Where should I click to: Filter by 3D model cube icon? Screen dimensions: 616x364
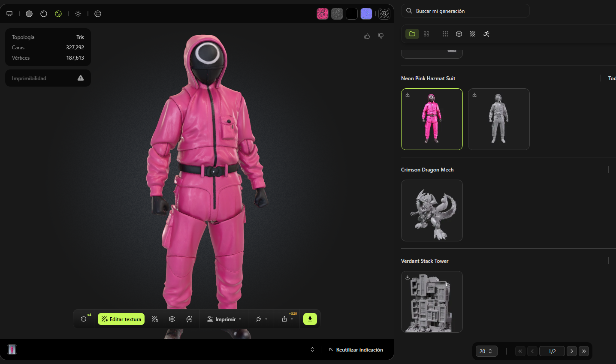(459, 34)
